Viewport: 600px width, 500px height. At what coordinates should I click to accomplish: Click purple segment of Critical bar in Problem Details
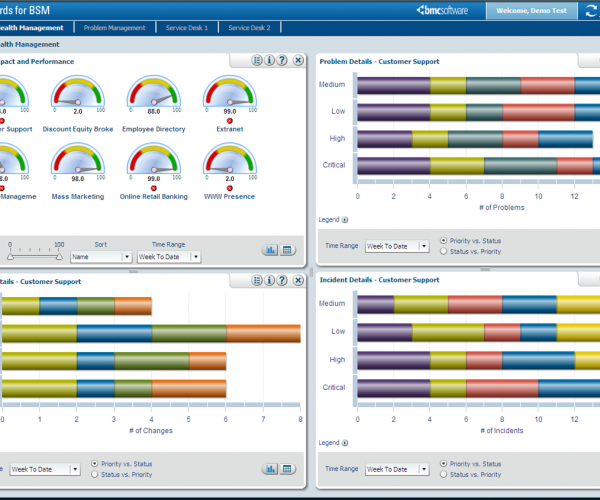point(394,166)
